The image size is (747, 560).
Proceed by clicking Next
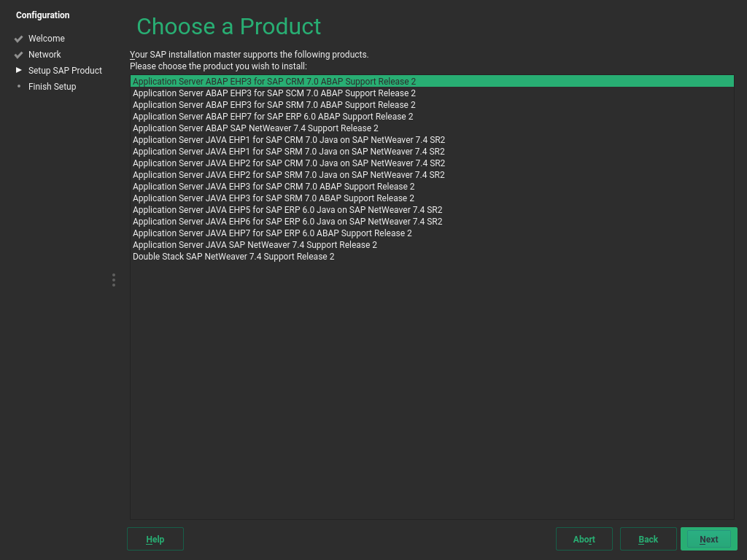708,539
